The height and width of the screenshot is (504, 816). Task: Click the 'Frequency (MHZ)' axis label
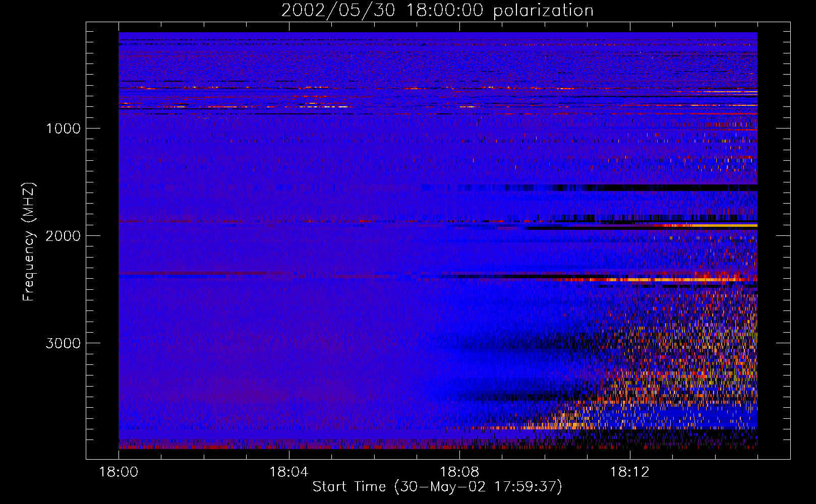[29, 242]
